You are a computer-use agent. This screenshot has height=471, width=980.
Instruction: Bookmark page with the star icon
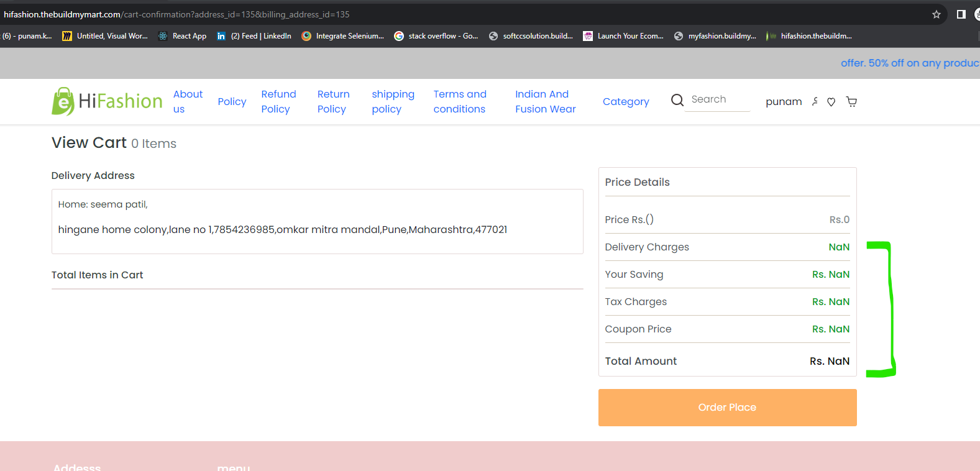click(936, 14)
